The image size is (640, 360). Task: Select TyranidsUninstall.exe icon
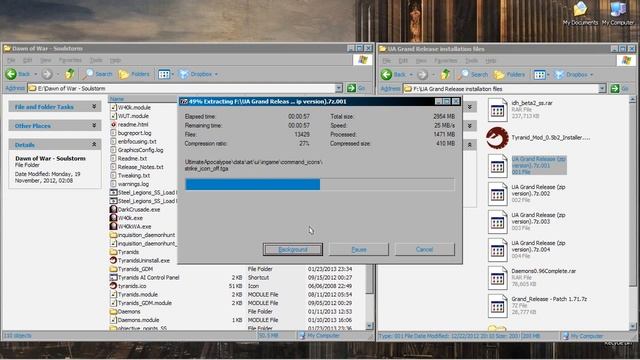[x=113, y=260]
